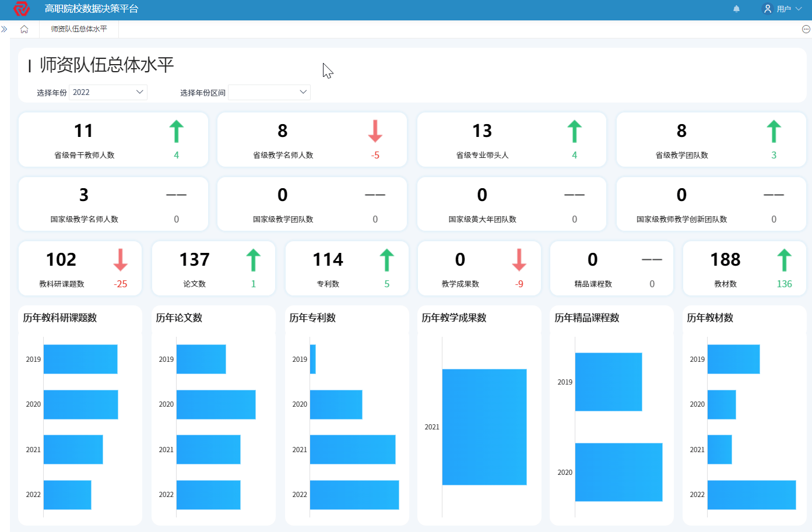Click green up arrow on 省级骨干教师人数 card

point(176,132)
